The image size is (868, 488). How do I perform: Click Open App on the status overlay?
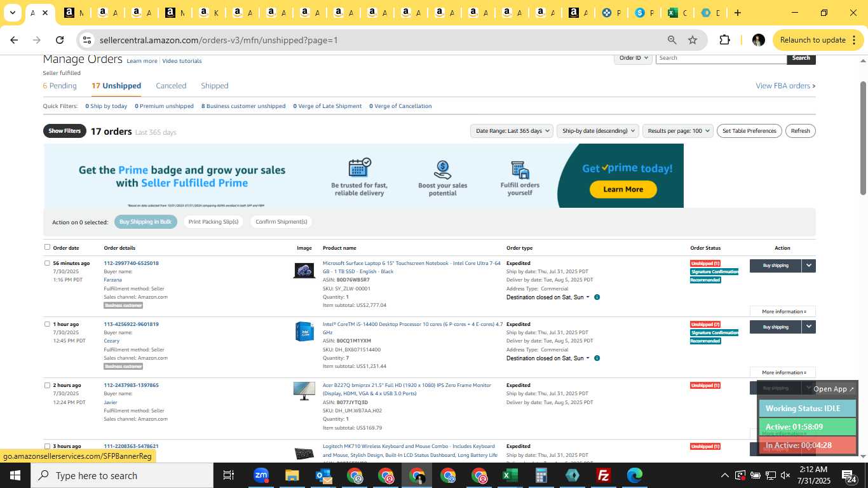point(834,389)
